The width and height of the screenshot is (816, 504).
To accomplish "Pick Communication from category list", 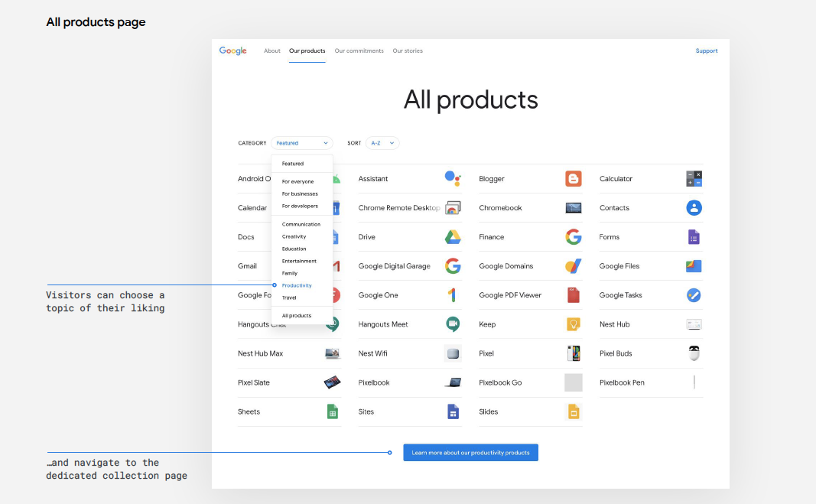I will point(301,224).
